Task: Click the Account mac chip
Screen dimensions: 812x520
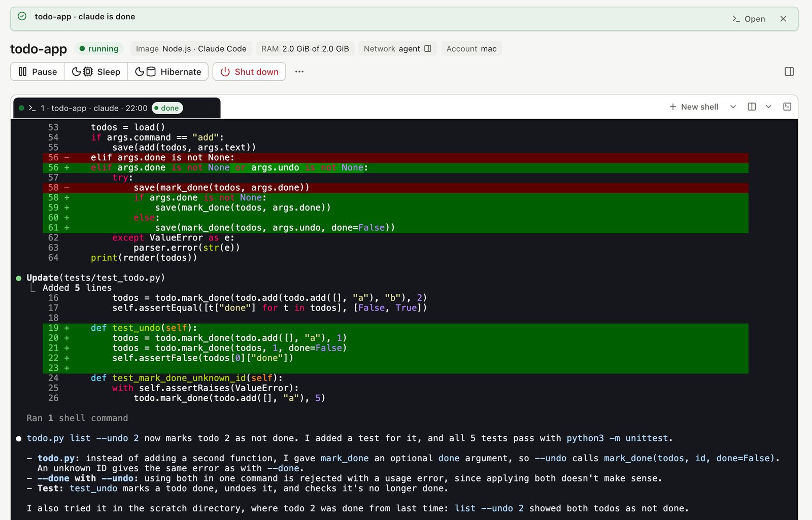Action: click(471, 49)
